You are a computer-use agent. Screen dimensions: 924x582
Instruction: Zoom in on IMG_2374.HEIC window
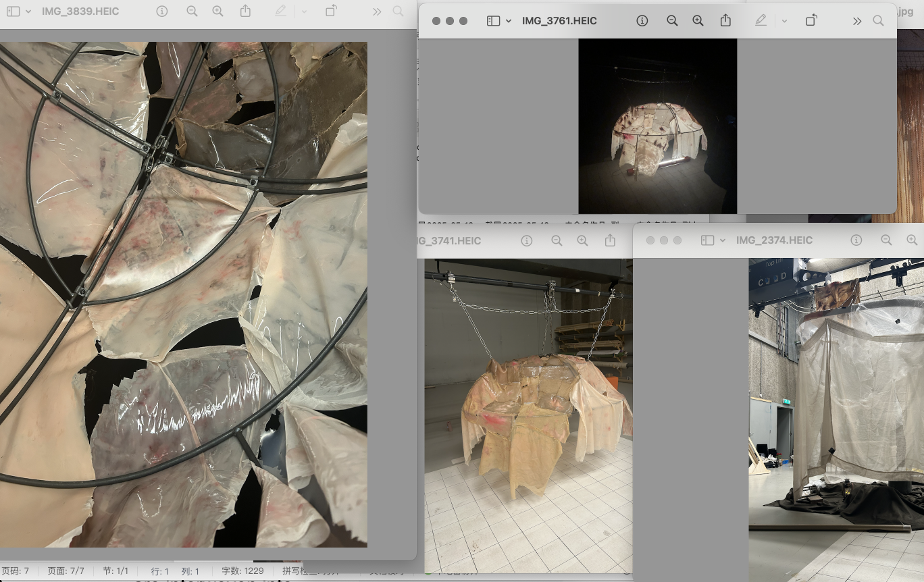[912, 240]
